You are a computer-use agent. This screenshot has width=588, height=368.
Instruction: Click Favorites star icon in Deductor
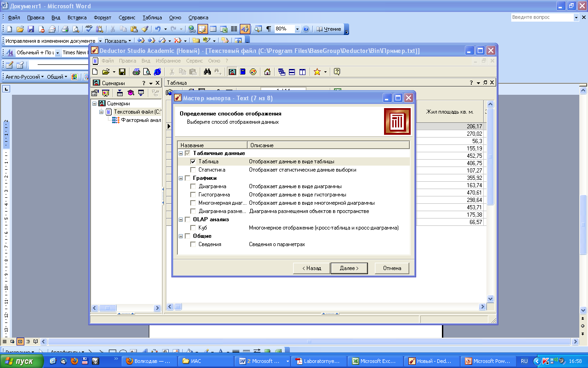click(317, 72)
